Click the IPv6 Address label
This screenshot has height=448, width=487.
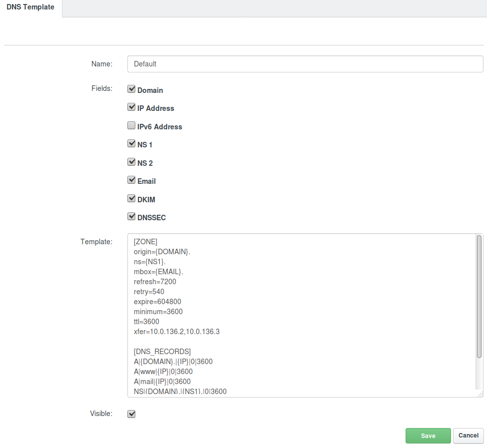[x=160, y=127]
